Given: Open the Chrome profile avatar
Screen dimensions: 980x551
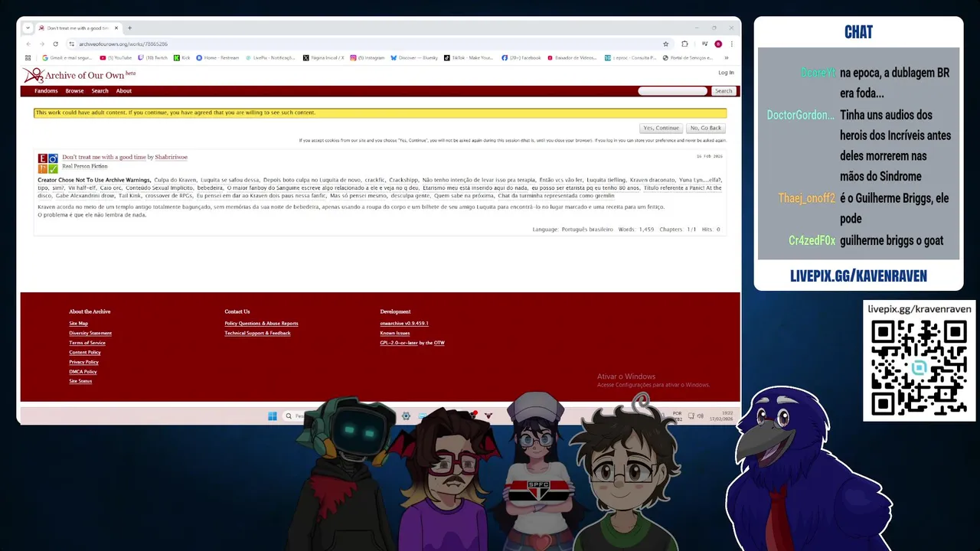Looking at the screenshot, I should click(x=718, y=44).
